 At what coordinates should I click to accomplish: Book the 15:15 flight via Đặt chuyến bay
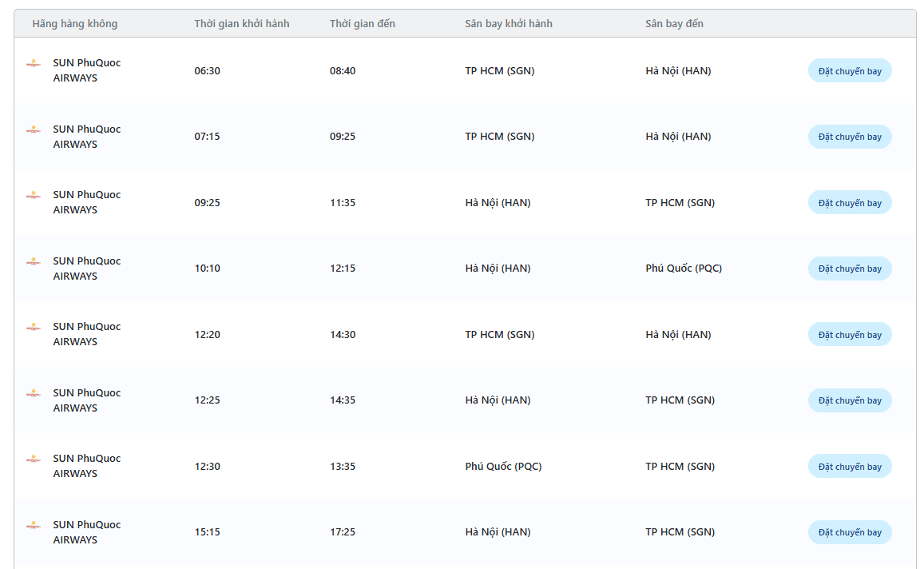850,532
